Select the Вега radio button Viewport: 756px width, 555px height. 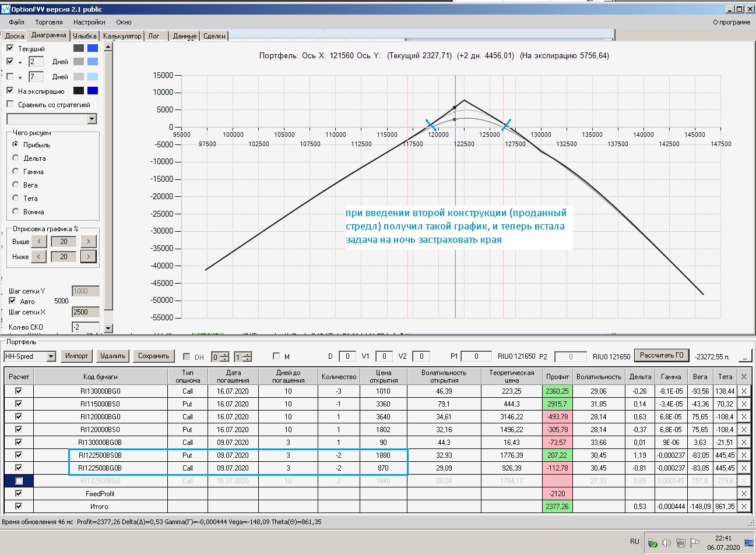point(16,185)
